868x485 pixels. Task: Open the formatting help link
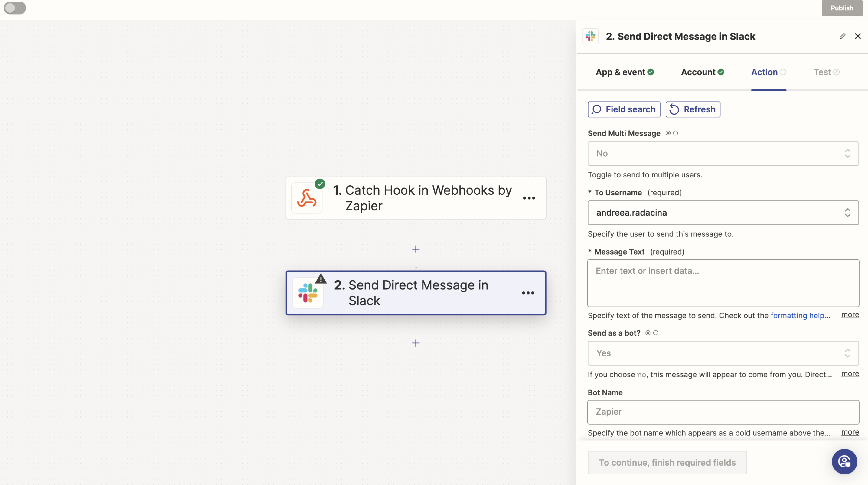coord(797,316)
